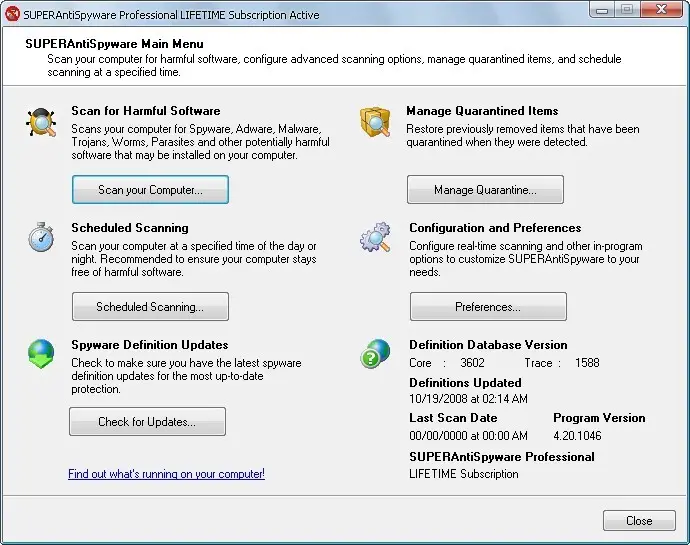Click the globe question mark icon

coord(375,354)
